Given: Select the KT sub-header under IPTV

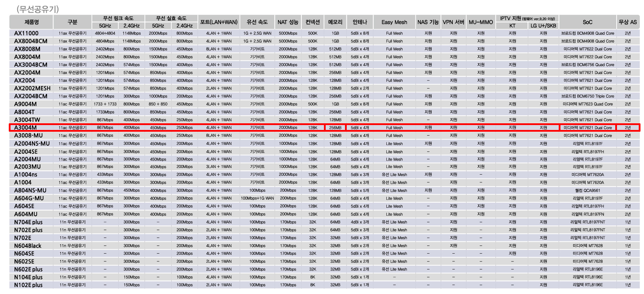Looking at the screenshot, I should tap(512, 26).
